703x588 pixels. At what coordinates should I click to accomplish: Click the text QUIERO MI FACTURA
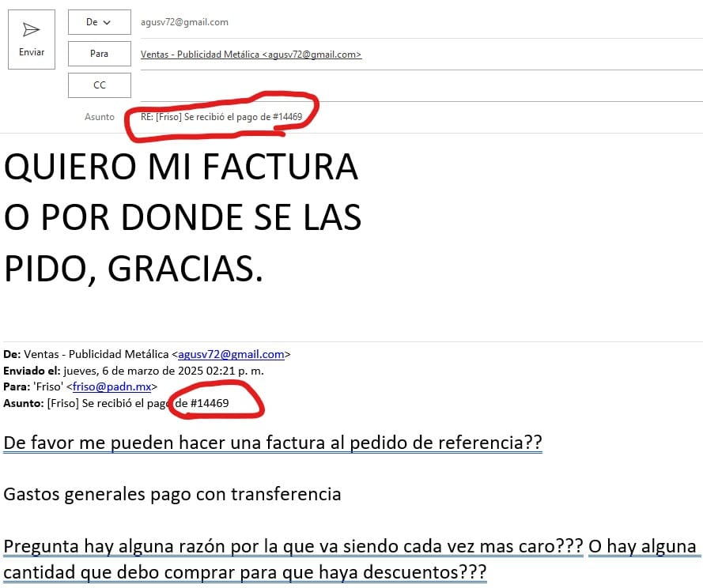[180, 168]
